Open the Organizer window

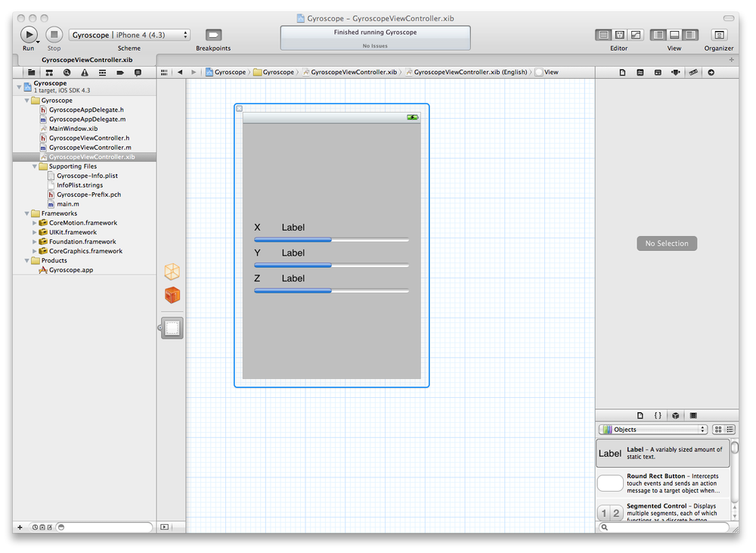point(719,35)
